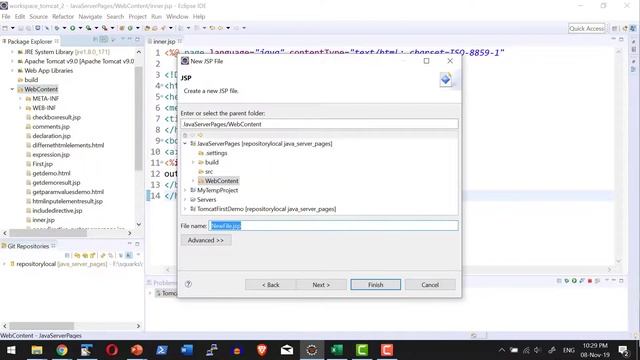Select the inner.jsp editor tab
This screenshot has height=360, width=640.
[164, 41]
